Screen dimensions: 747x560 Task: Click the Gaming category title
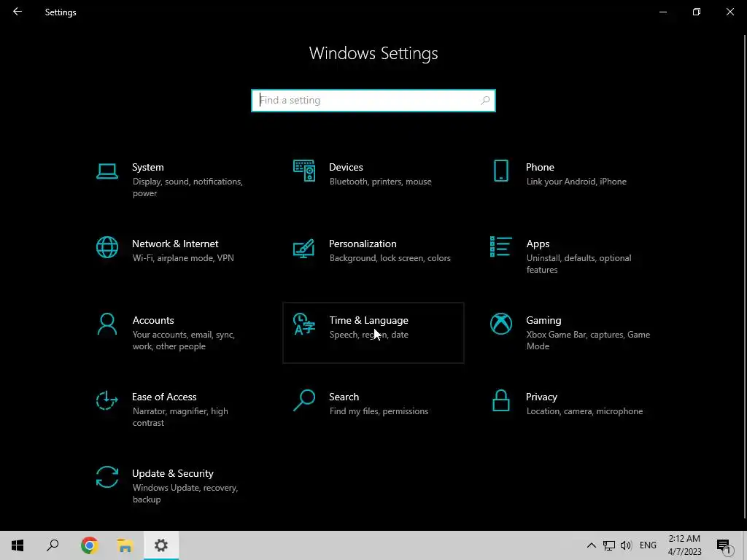[x=543, y=321]
